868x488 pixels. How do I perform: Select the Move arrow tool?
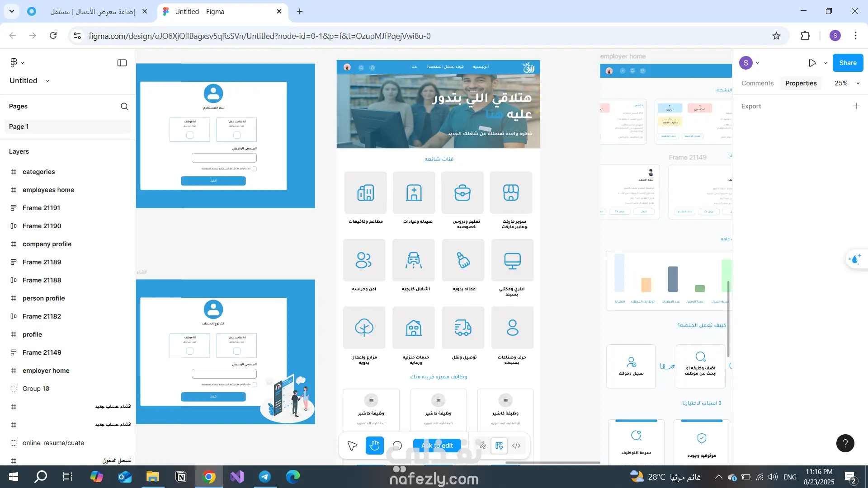(x=352, y=446)
